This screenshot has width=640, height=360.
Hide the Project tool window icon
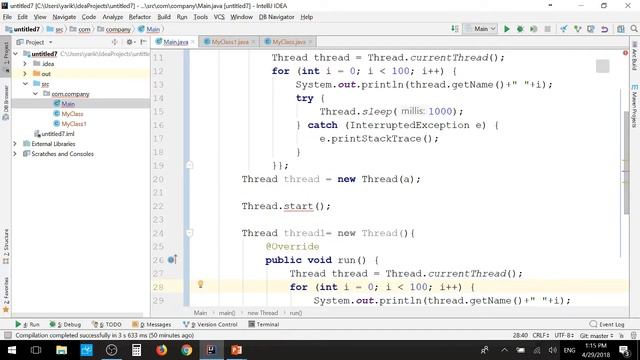pos(143,42)
